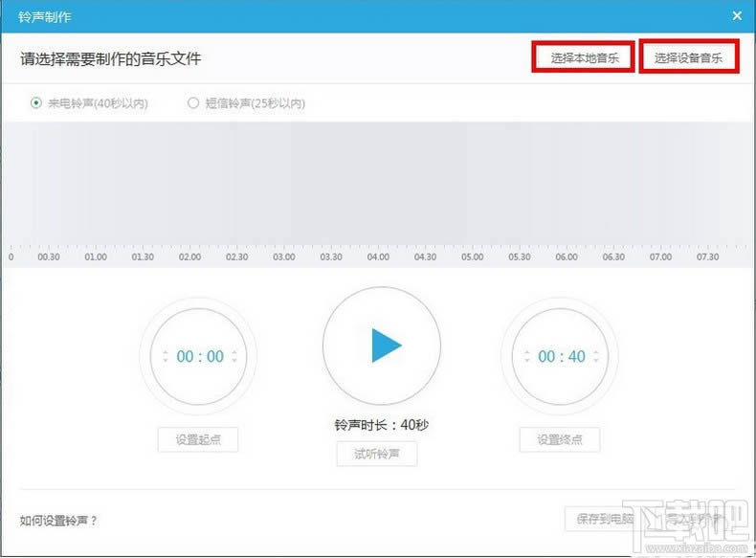Screen dimensions: 756x558
Task: Adjust start time seconds stepper arrows
Action: (x=234, y=356)
